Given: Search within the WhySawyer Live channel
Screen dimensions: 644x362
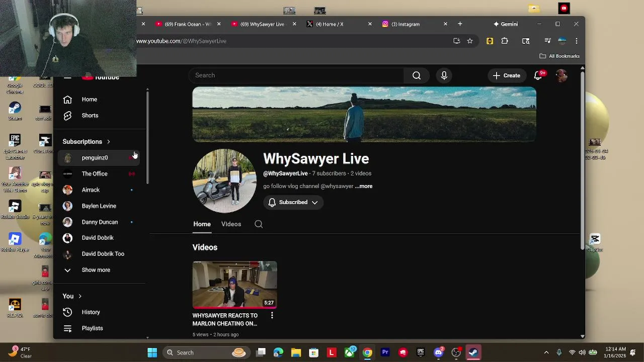Looking at the screenshot, I should (x=259, y=224).
